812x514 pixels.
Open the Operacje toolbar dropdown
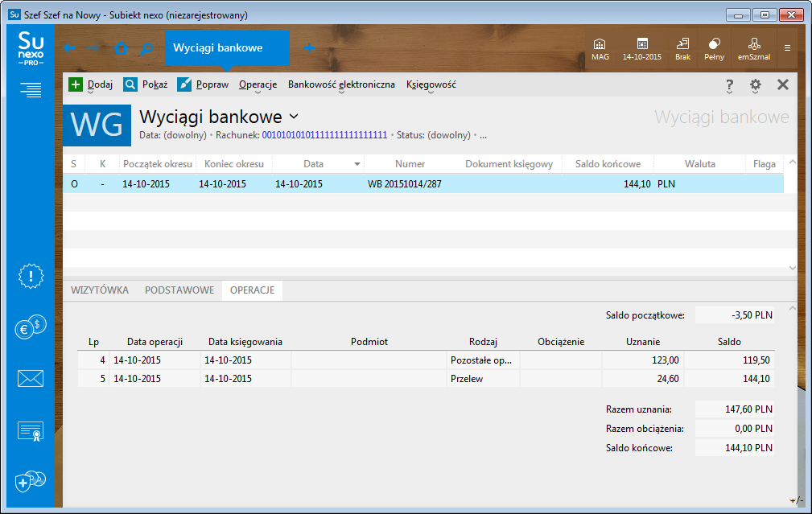tap(258, 85)
